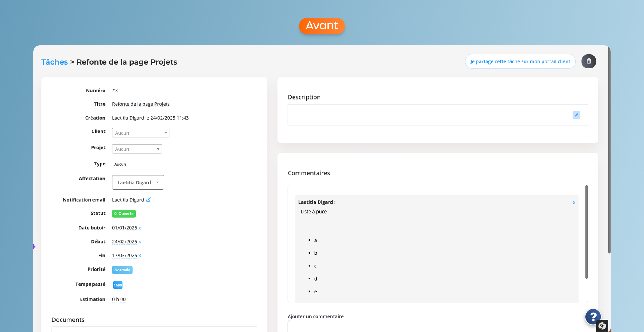Edit the Estimation 0 h 00 value

(119, 299)
